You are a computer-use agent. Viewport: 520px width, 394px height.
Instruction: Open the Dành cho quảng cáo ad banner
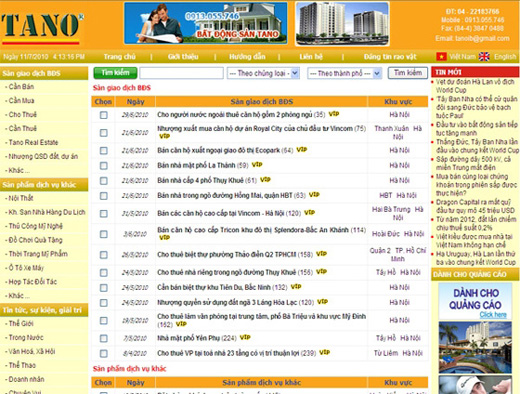coord(475,301)
